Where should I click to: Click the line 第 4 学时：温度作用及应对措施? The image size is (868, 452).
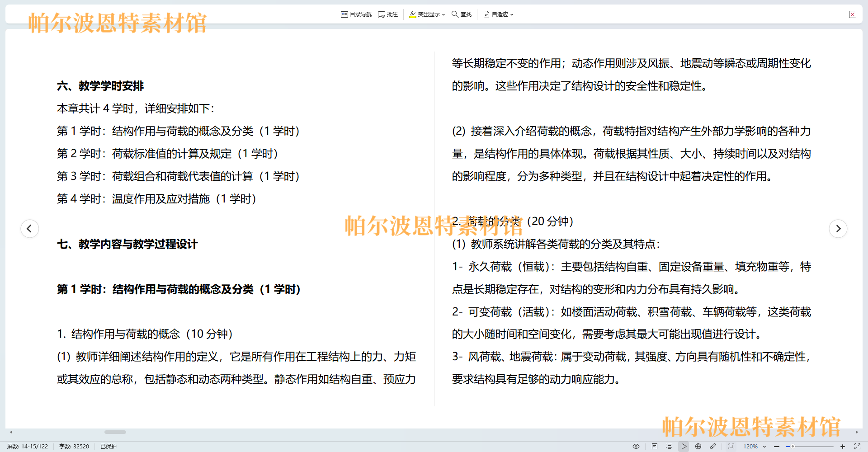(157, 199)
